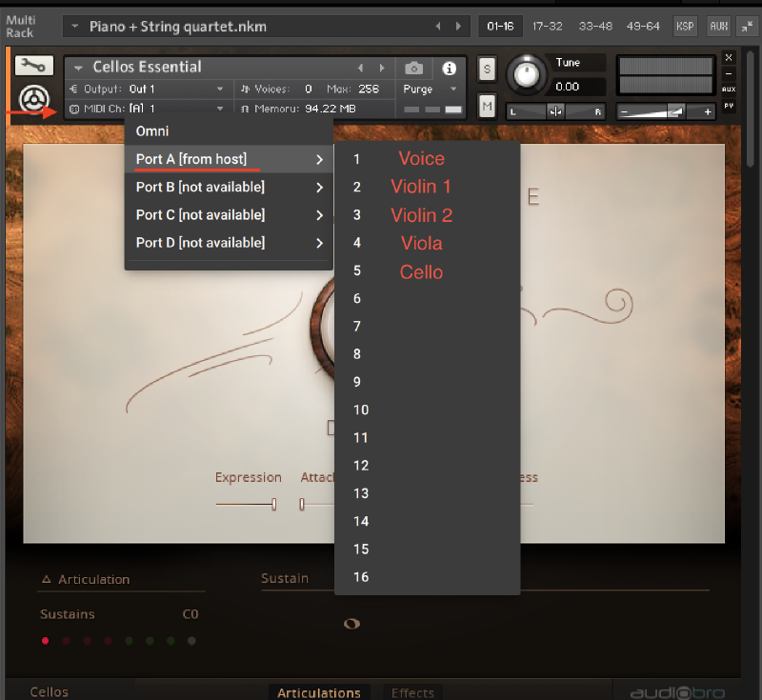Image resolution: width=762 pixels, height=700 pixels.
Task: Click the pan center icon on the pan slider
Action: [555, 111]
